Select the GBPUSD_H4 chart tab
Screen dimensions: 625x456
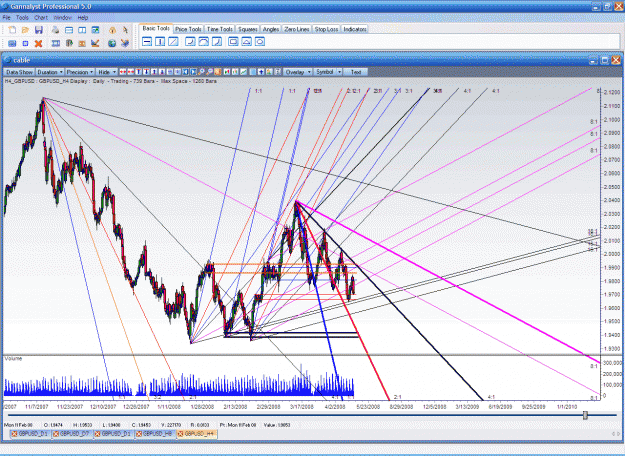click(x=197, y=434)
